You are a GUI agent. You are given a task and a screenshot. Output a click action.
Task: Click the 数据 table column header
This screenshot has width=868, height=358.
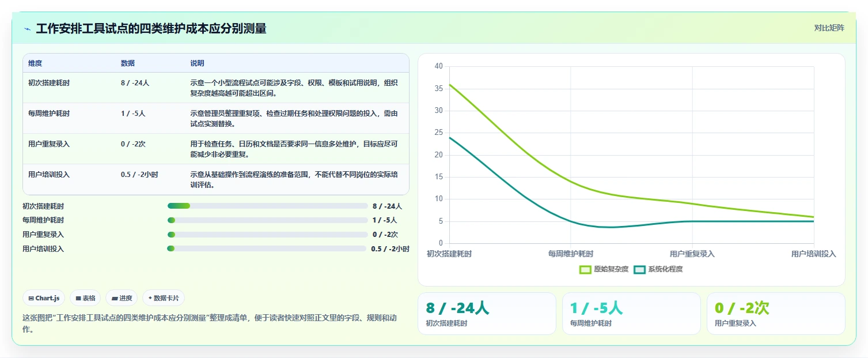(x=128, y=63)
